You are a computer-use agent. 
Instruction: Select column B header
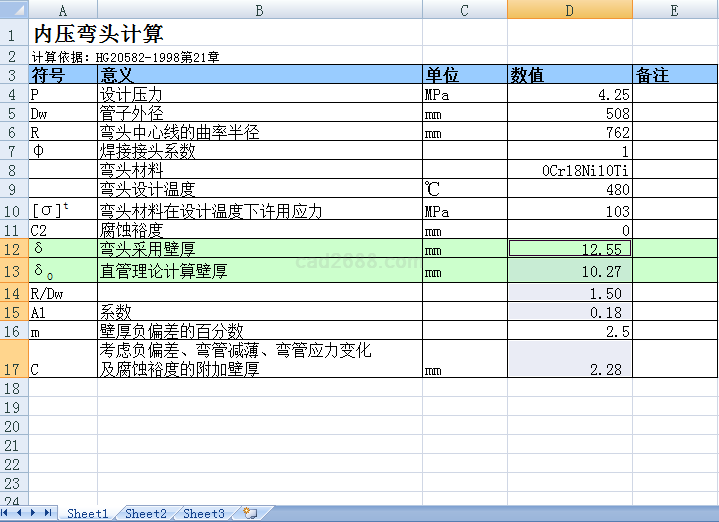coord(259,9)
